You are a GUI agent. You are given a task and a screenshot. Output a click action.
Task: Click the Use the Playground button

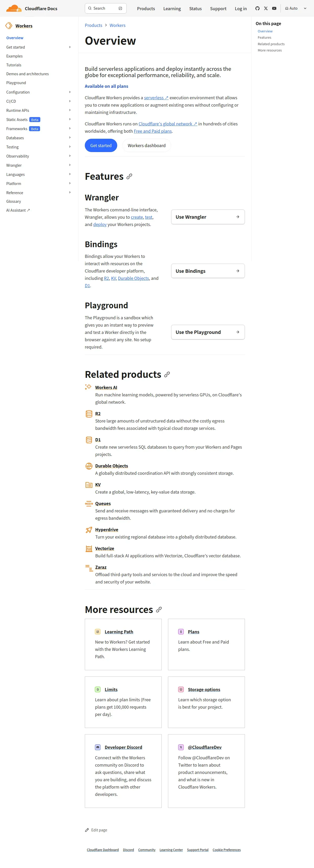[x=208, y=332]
